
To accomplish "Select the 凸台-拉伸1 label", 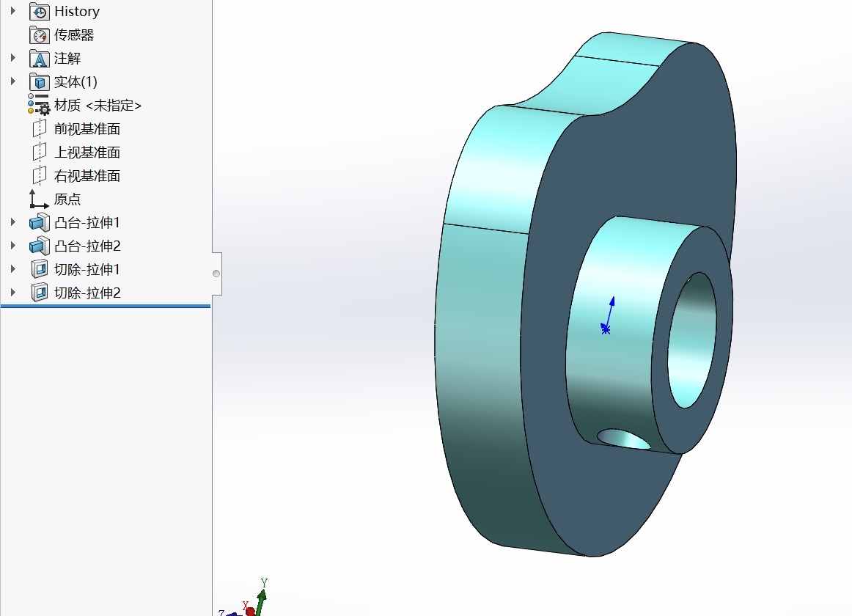I will (87, 222).
